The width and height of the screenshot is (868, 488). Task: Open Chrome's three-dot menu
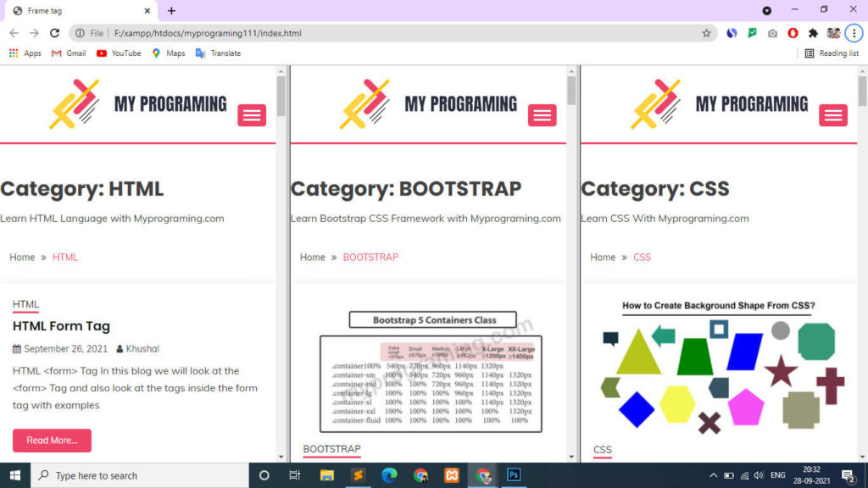pos(854,33)
